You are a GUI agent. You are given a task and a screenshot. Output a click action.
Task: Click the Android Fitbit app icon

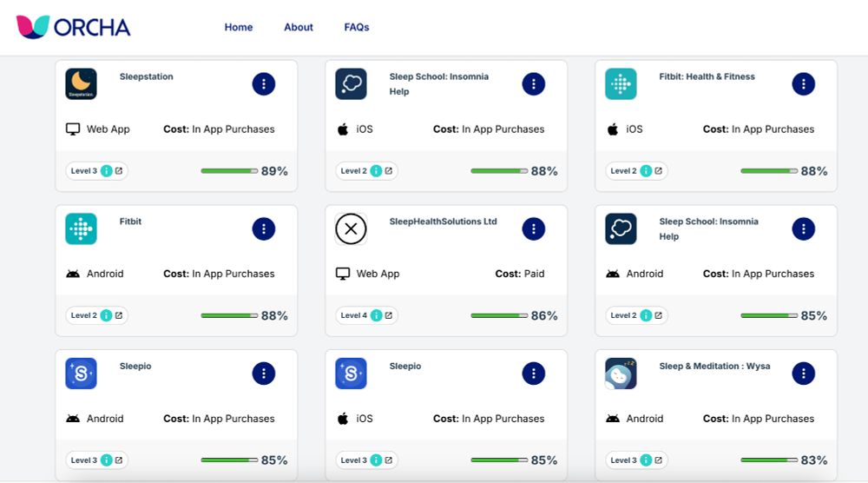tap(81, 228)
